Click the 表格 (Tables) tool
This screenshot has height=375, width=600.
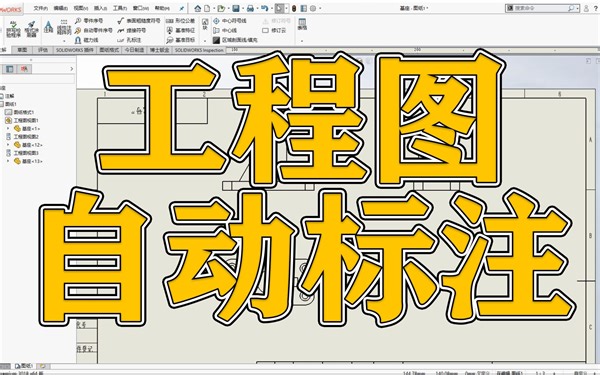pos(302,24)
